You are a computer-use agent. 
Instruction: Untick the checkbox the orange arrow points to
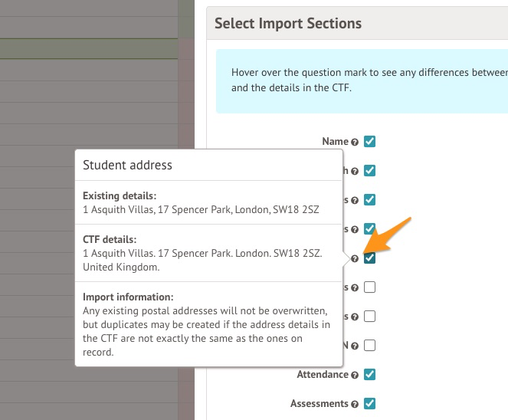pyautogui.click(x=369, y=258)
